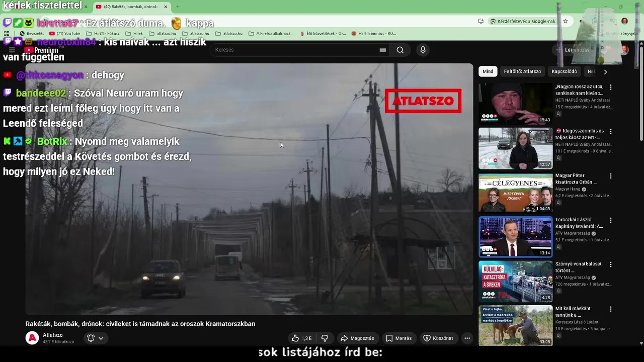Click the title "Szörnyű vonatbaleset történt"

click(579, 267)
